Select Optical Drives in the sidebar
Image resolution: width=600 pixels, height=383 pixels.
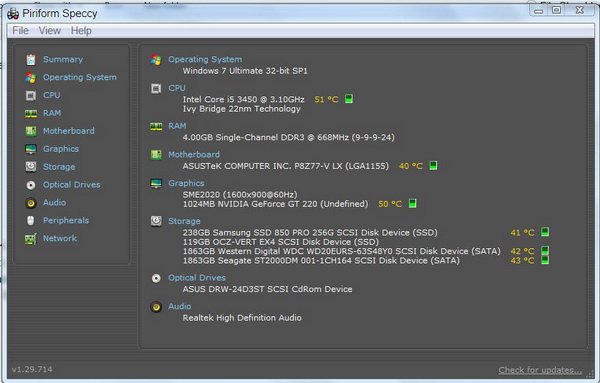(x=72, y=185)
